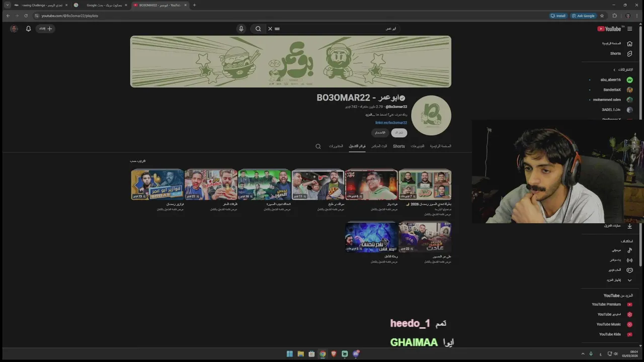Open Gaming explore icon in sidebar
The width and height of the screenshot is (644, 362).
[629, 270]
